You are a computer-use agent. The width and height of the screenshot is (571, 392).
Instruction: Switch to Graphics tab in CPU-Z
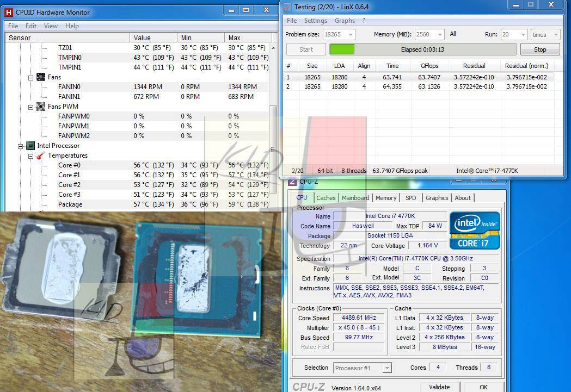[437, 198]
